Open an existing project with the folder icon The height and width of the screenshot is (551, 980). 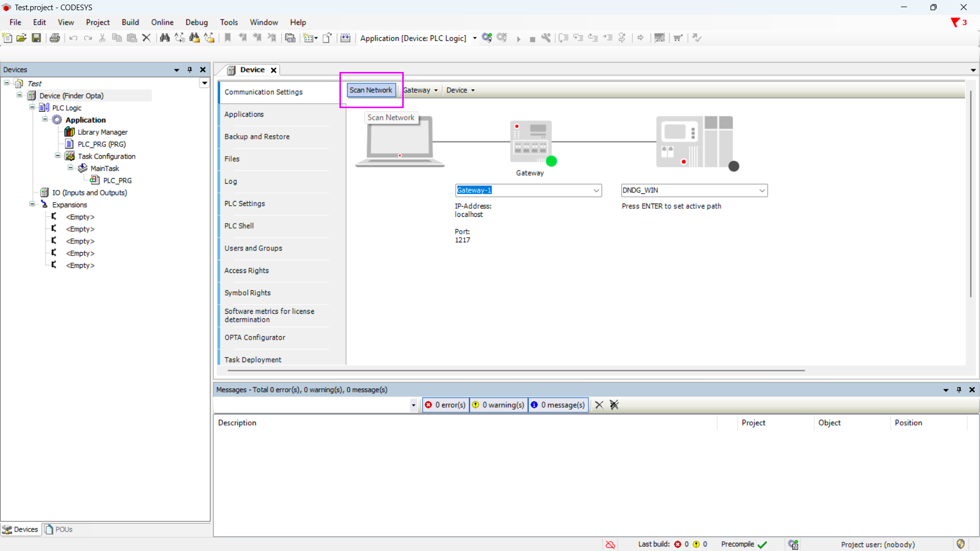click(x=21, y=38)
